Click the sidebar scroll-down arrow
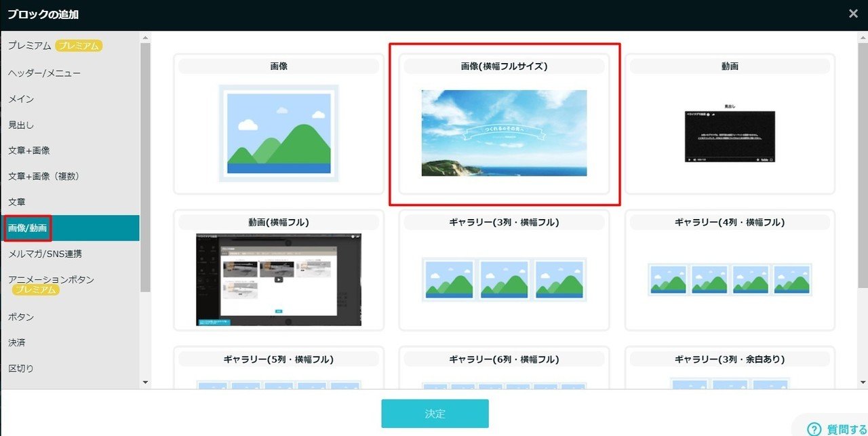This screenshot has height=436, width=868. (145, 382)
